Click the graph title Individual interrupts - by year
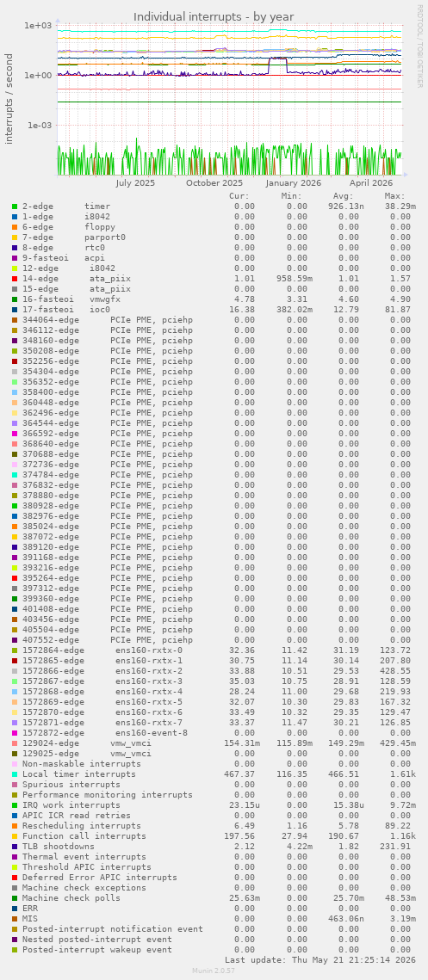 click(x=214, y=16)
